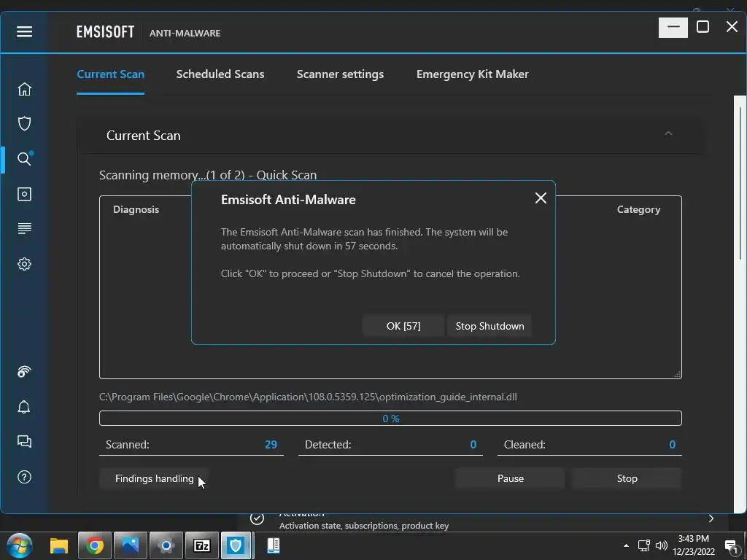The image size is (747, 560).
Task: Click the scanned file path text
Action: 308,397
